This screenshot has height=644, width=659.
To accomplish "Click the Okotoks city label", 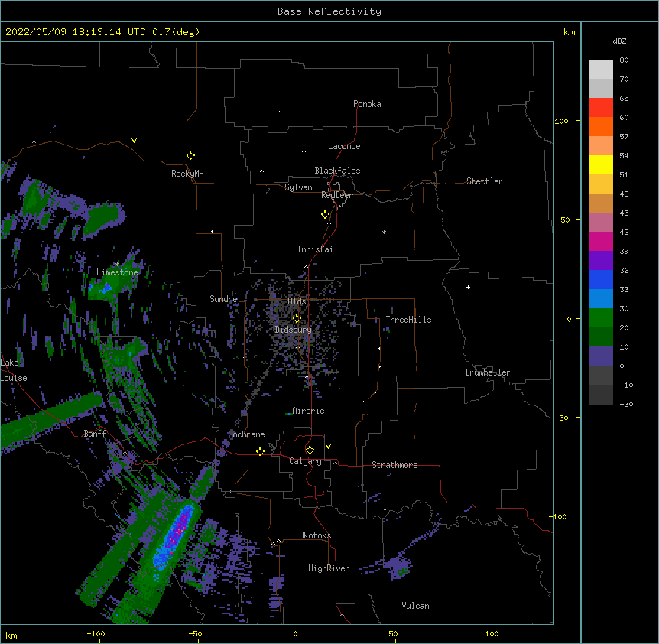I will (x=315, y=535).
